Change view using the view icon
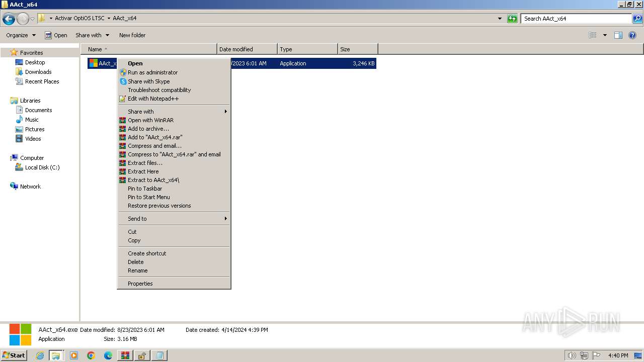 pyautogui.click(x=593, y=35)
